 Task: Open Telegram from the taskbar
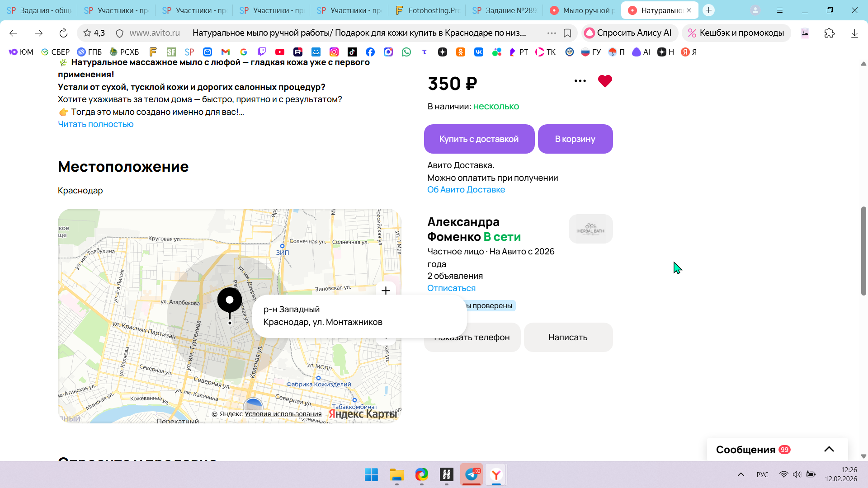click(x=471, y=474)
